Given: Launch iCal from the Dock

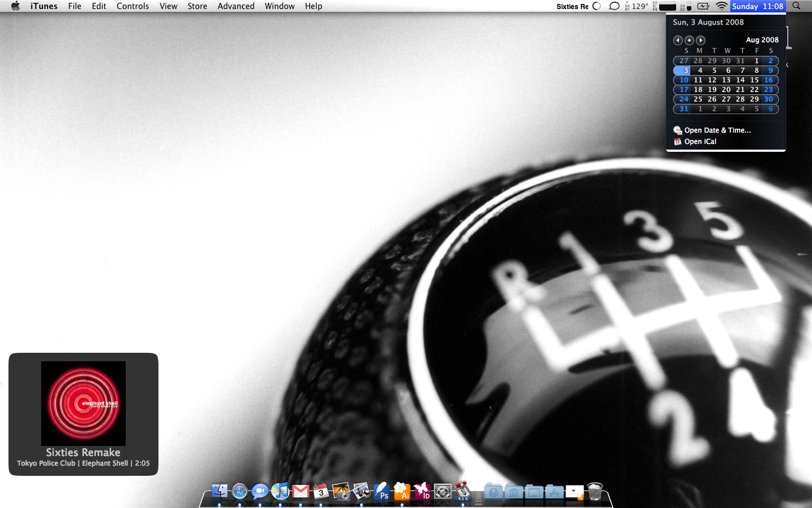Looking at the screenshot, I should 321,491.
